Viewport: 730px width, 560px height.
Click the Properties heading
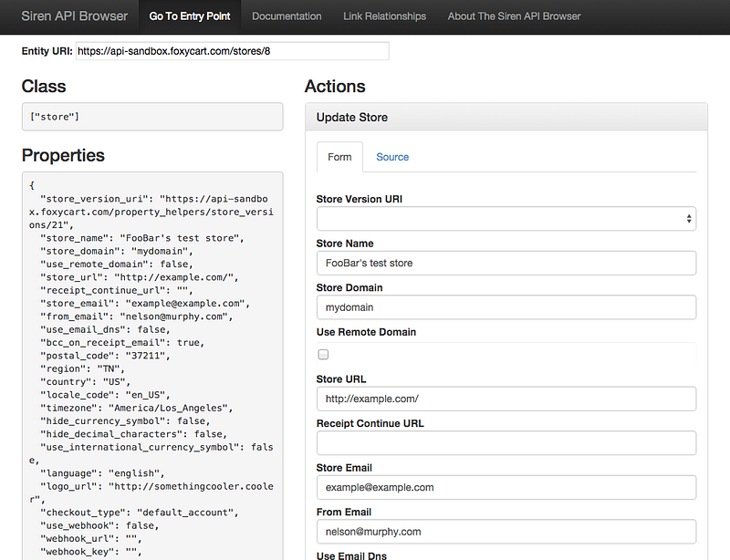tap(63, 155)
